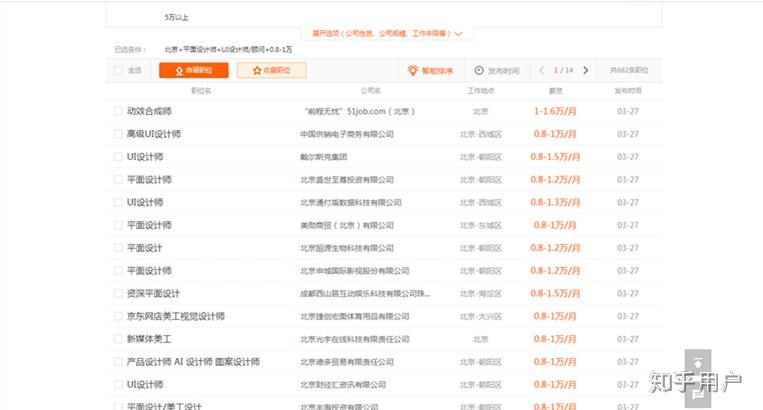Click the 工作地点 column header
The image size is (763, 410).
tap(481, 91)
